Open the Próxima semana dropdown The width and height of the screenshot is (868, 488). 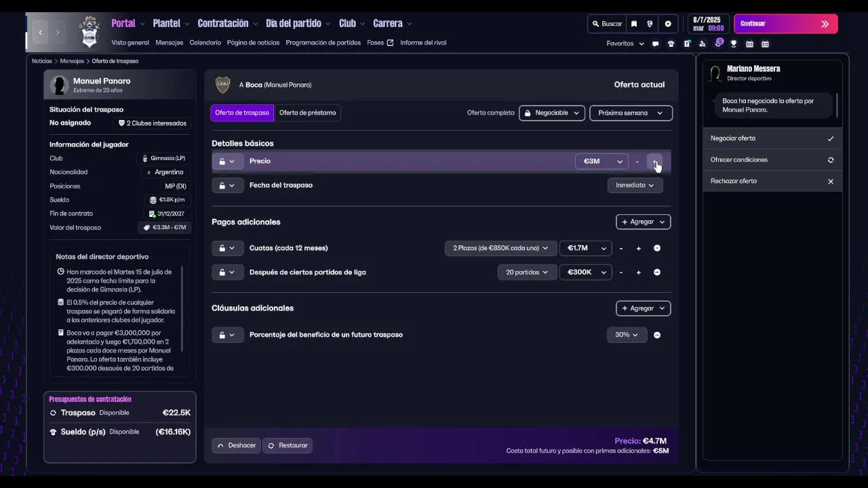[631, 113]
